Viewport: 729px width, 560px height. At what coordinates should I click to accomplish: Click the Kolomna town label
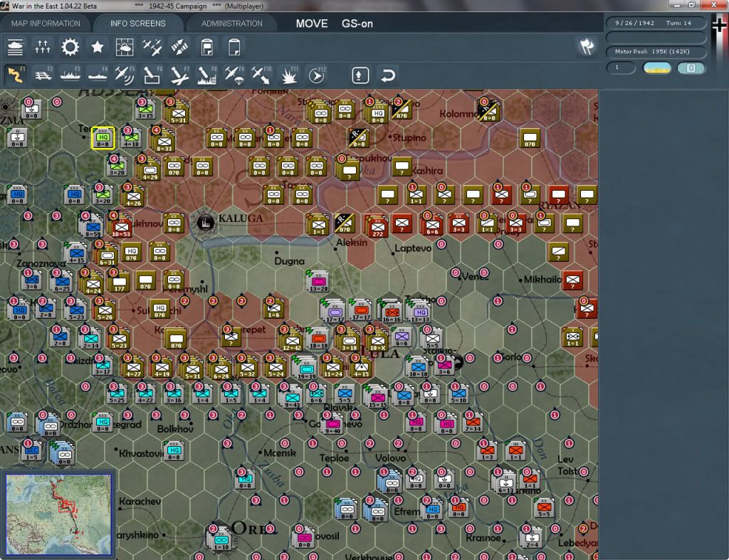tap(459, 114)
